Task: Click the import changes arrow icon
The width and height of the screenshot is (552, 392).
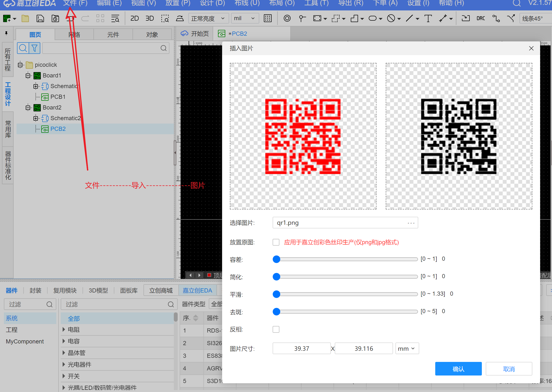Action: click(x=466, y=18)
